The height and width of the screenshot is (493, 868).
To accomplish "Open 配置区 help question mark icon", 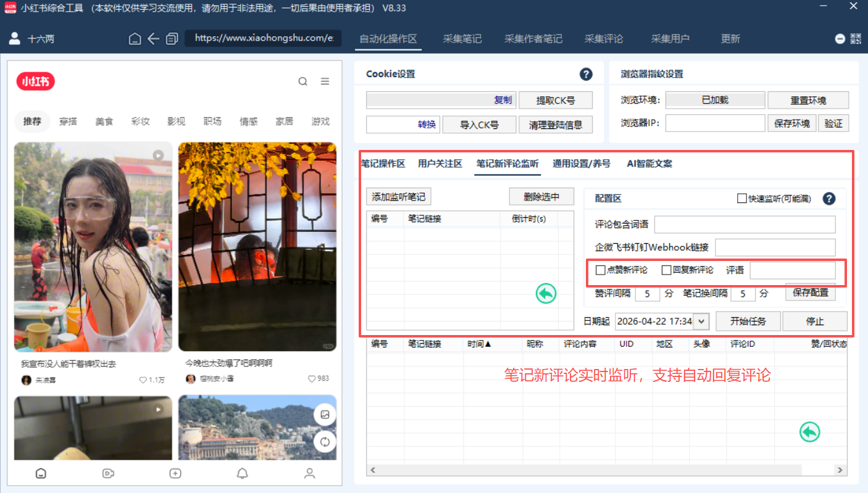I will tap(829, 199).
